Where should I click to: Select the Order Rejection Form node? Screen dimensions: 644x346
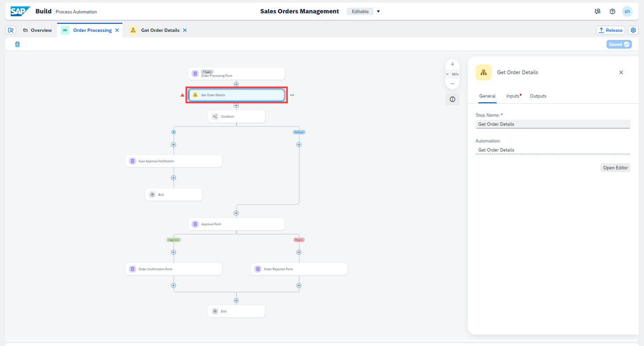[x=299, y=269]
